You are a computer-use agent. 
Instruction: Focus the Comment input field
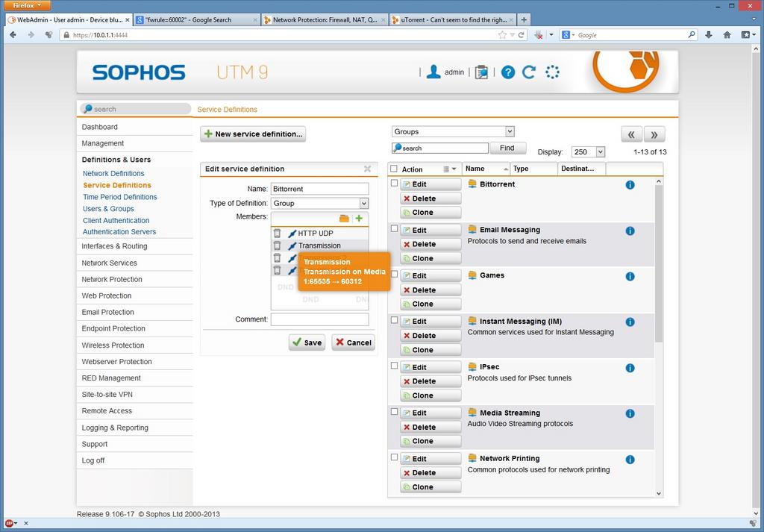319,319
